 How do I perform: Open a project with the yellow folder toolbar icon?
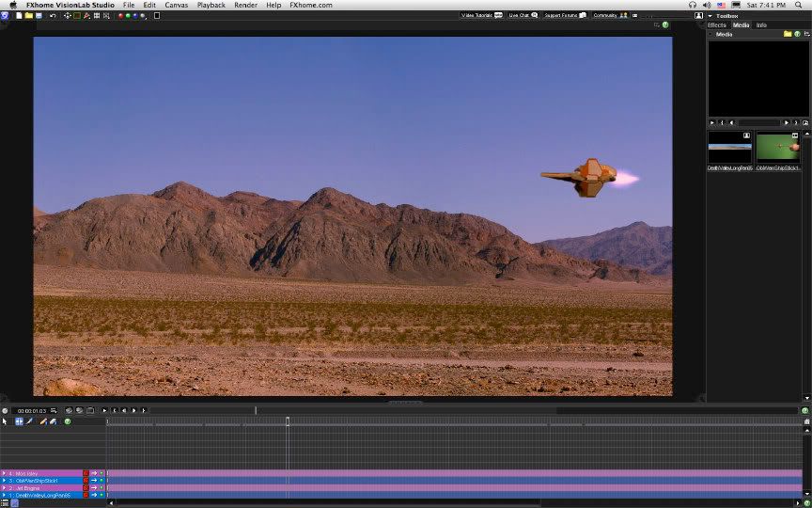28,16
